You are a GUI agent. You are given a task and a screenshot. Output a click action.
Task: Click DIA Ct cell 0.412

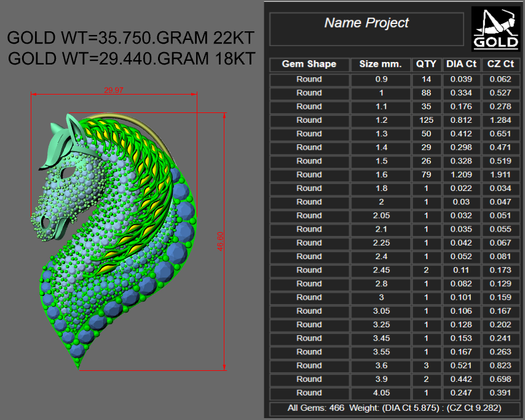(462, 134)
